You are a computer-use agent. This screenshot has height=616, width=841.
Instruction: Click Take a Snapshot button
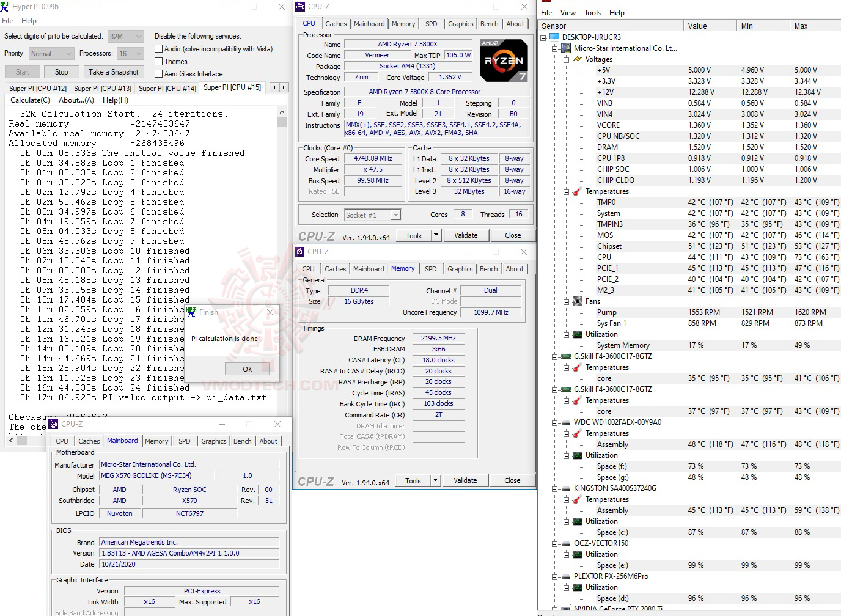114,72
